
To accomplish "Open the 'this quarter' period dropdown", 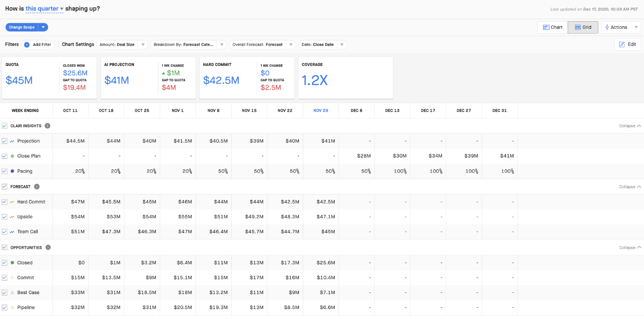I will pyautogui.click(x=45, y=9).
